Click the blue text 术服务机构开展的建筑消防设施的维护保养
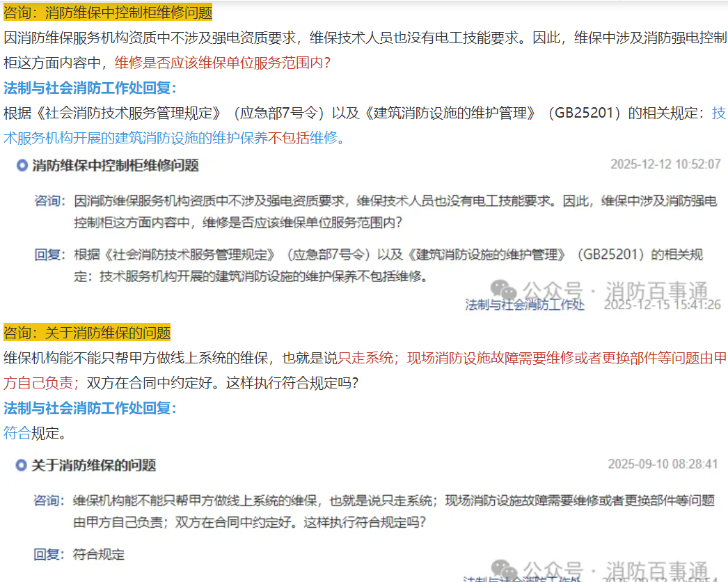The width and height of the screenshot is (728, 582). (136, 138)
